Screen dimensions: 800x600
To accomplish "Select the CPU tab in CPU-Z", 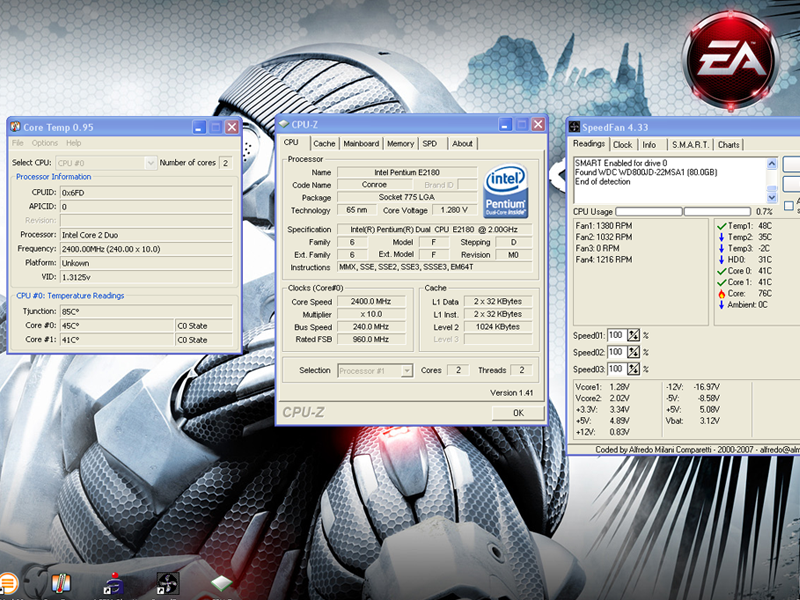I will 291,142.
